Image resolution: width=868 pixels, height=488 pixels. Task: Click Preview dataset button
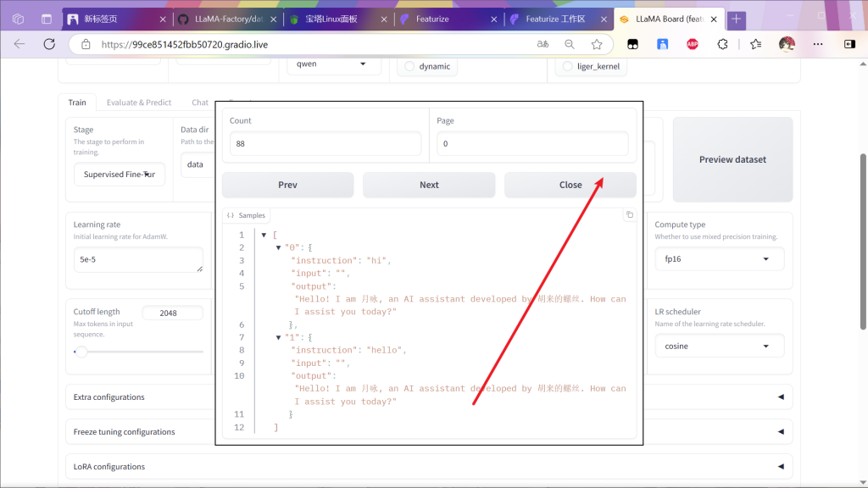click(733, 159)
